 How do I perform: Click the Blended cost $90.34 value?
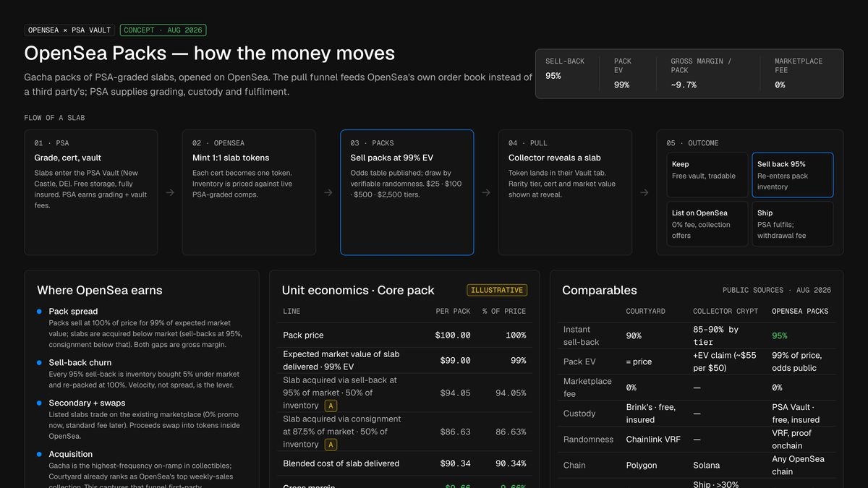[456, 463]
